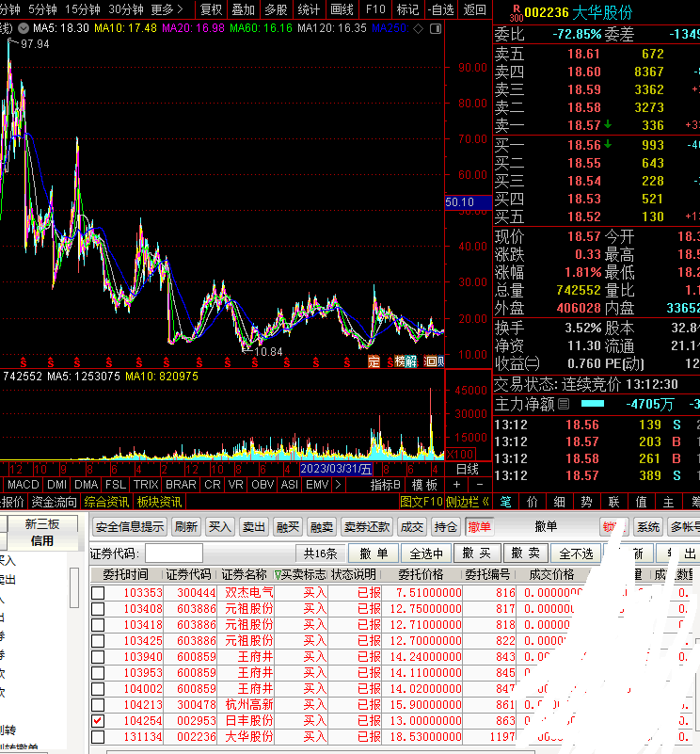
Task: Open the 榜解 marker on the chart
Action: click(406, 361)
